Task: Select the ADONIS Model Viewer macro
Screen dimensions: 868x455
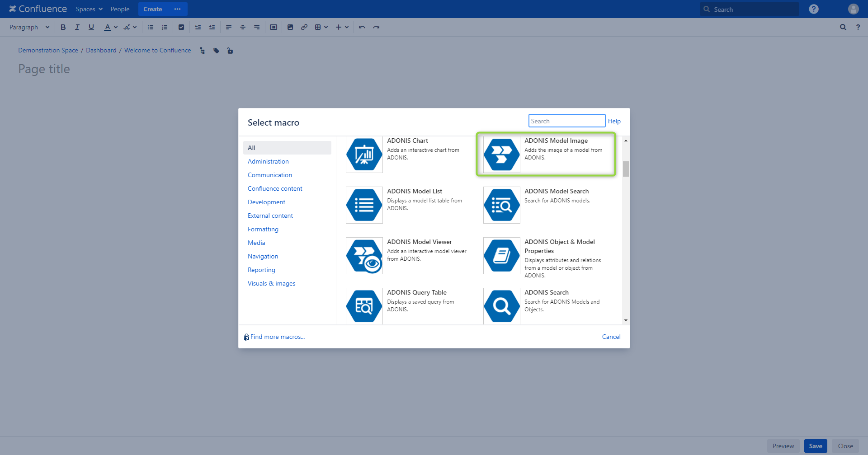Action: click(407, 256)
